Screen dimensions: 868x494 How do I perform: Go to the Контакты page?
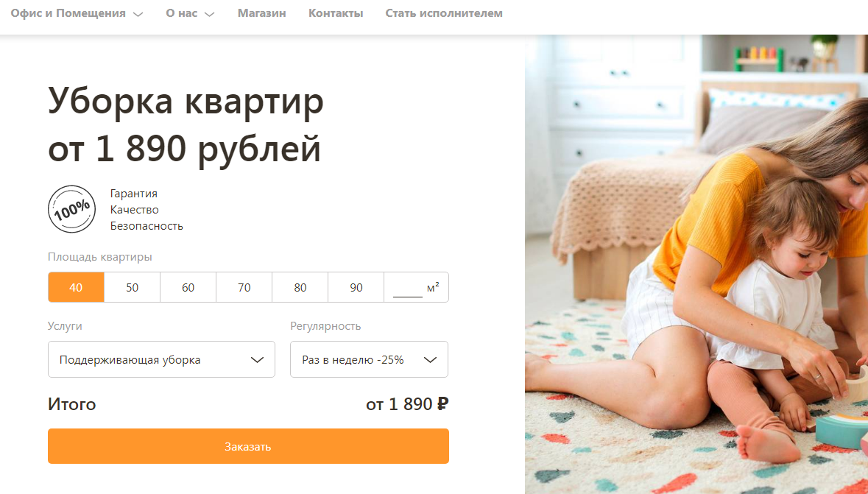(336, 13)
